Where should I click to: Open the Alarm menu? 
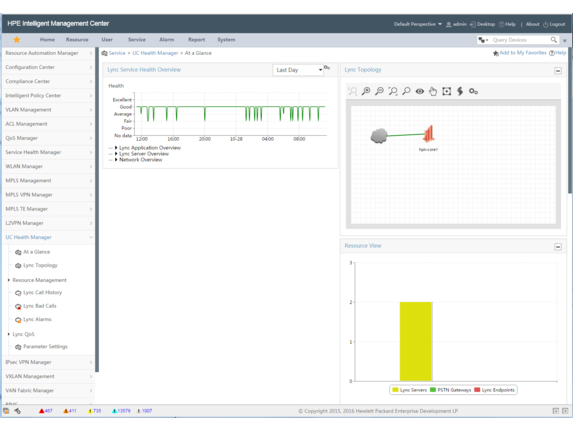point(167,39)
